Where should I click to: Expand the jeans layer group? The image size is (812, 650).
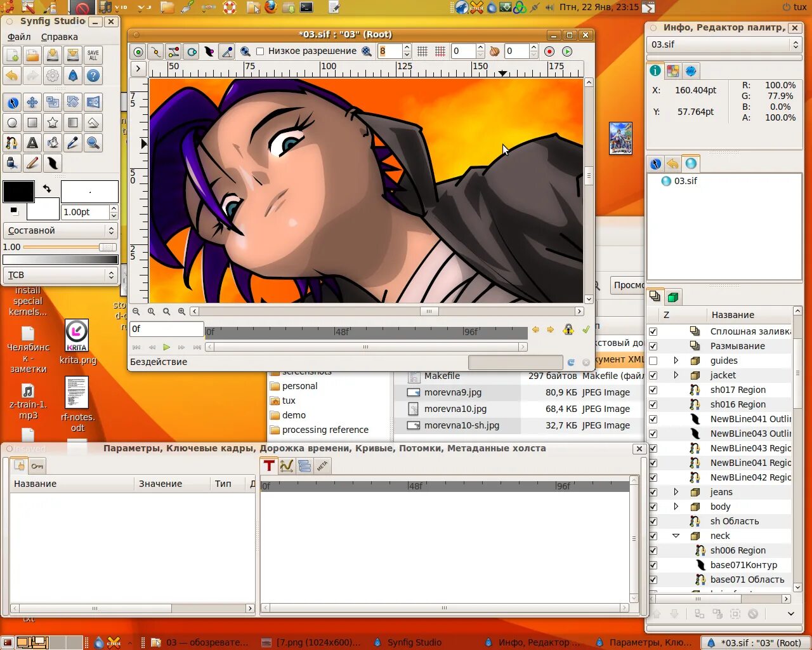click(x=676, y=492)
